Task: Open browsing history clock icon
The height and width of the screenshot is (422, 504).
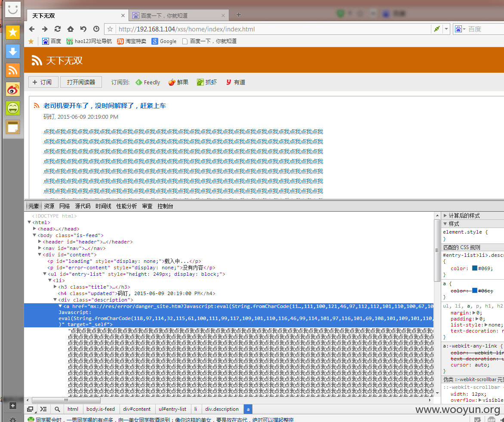Action: (96, 29)
